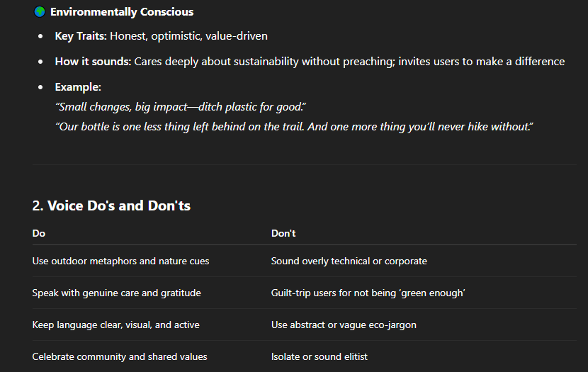Click the Key Traits label
This screenshot has width=588, height=372.
click(x=81, y=36)
